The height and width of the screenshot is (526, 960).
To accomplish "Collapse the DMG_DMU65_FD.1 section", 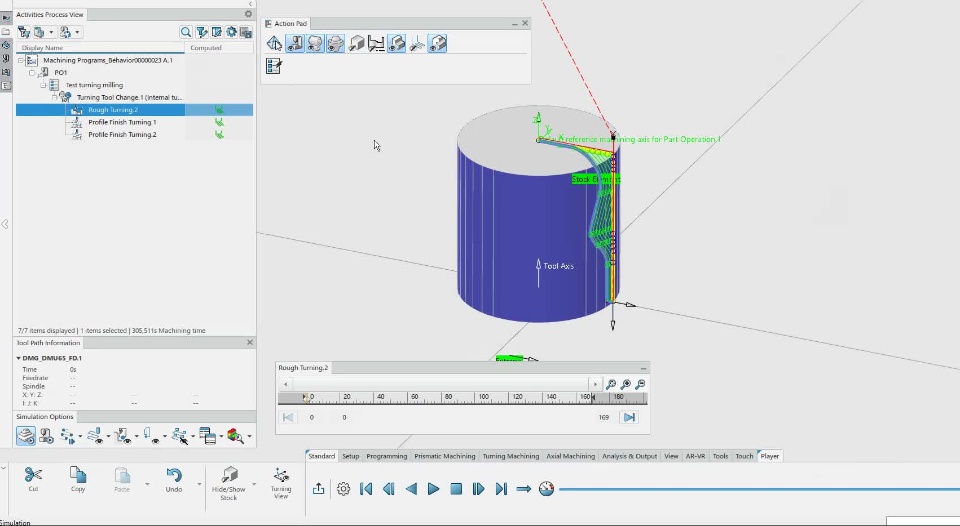I will [x=18, y=357].
